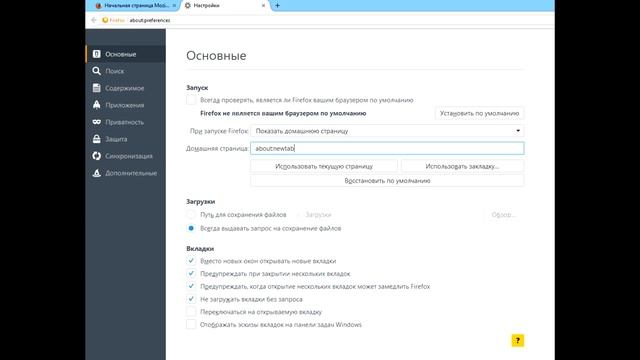Uncheck warning about slowing down Firefox
640x360 pixels.
click(191, 286)
